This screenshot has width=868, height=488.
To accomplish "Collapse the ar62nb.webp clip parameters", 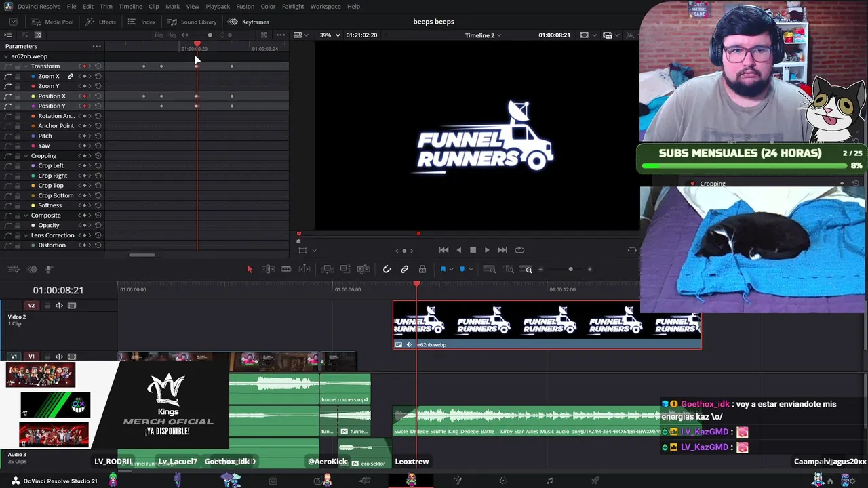I will click(7, 56).
